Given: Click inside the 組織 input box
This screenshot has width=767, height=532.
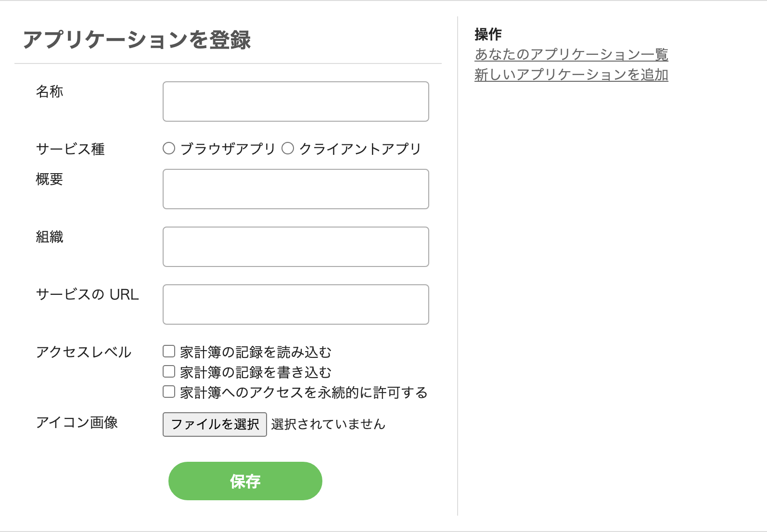Looking at the screenshot, I should (295, 246).
